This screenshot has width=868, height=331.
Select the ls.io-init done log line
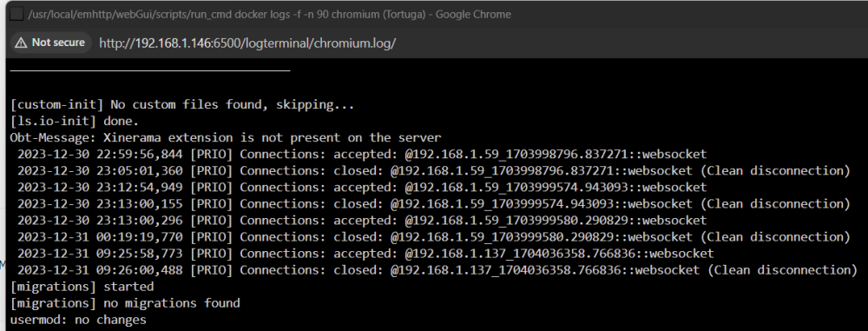click(74, 122)
